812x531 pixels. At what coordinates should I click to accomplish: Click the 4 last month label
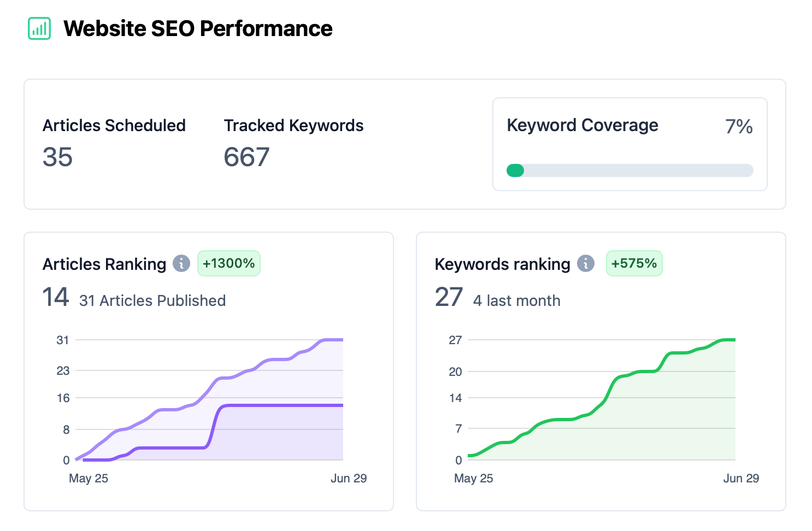point(516,300)
